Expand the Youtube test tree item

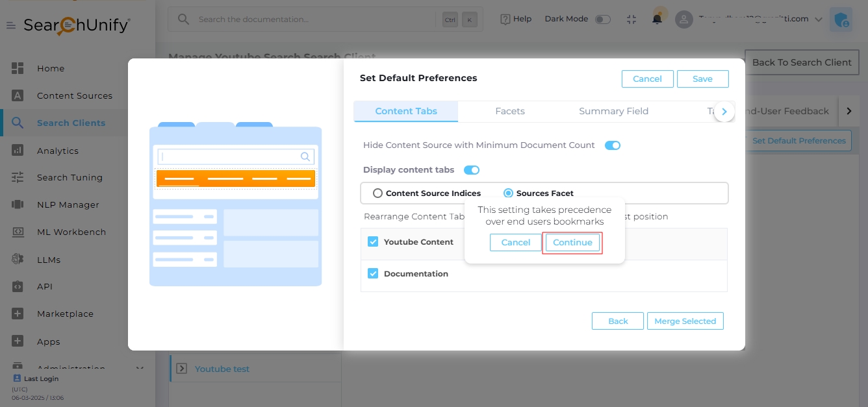coord(181,369)
